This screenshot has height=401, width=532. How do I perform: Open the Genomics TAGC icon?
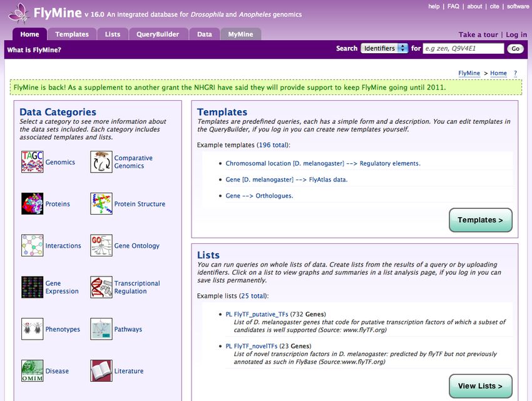(x=32, y=162)
